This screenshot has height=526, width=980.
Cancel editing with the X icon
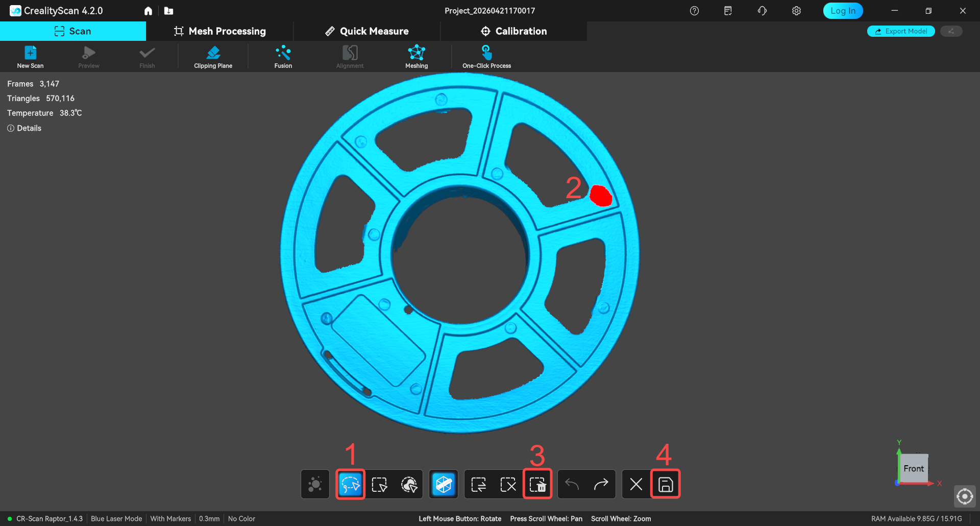(x=636, y=484)
